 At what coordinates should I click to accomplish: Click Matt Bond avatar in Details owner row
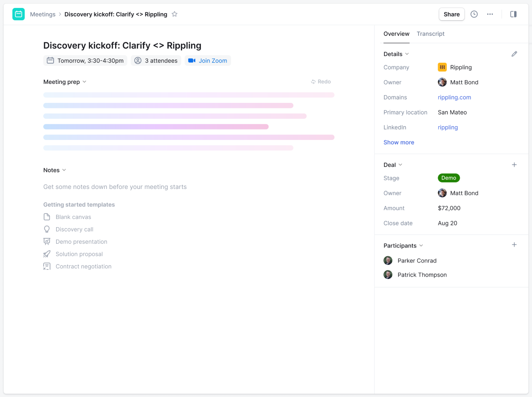[x=442, y=82]
